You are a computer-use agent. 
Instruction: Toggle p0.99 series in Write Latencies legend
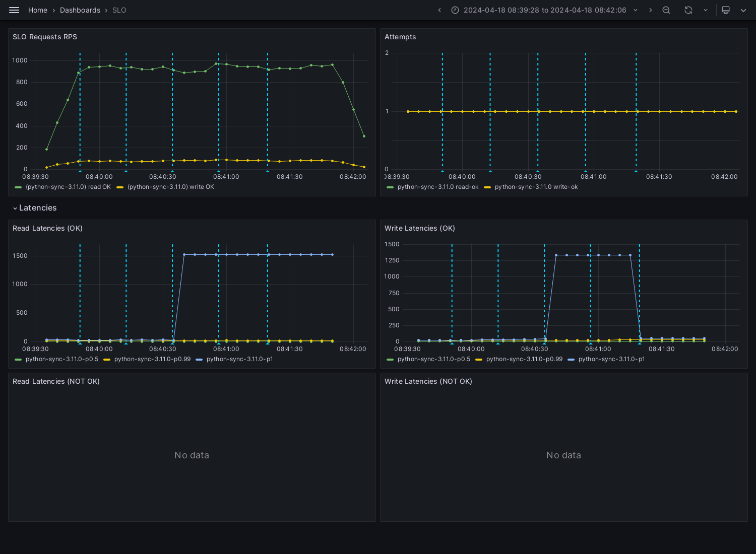coord(524,359)
